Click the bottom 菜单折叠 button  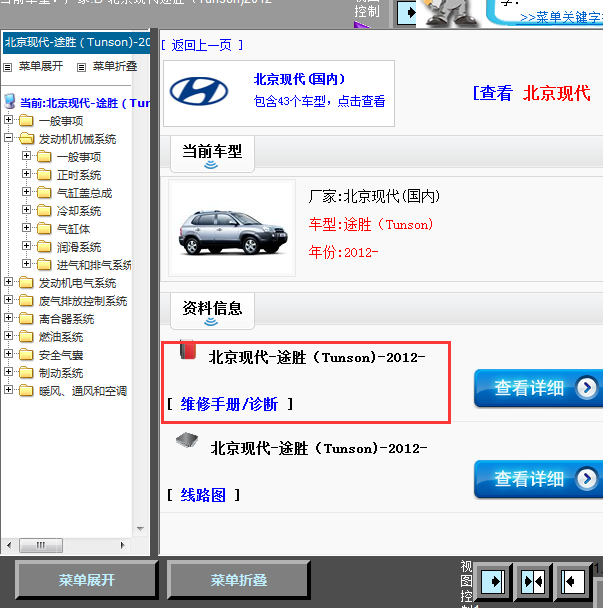(238, 580)
